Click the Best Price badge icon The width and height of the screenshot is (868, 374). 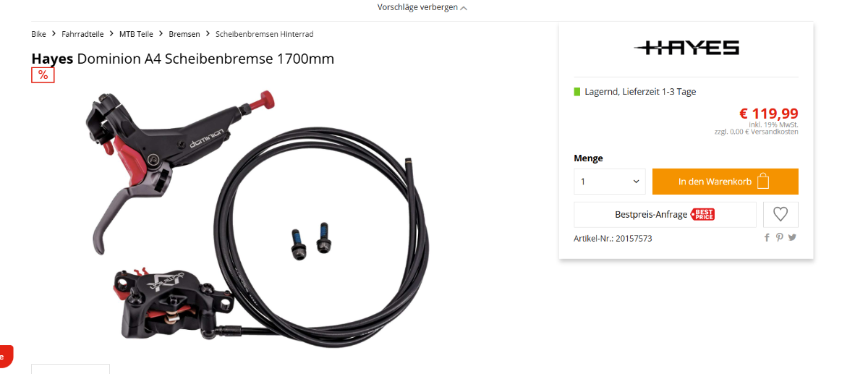tap(702, 215)
